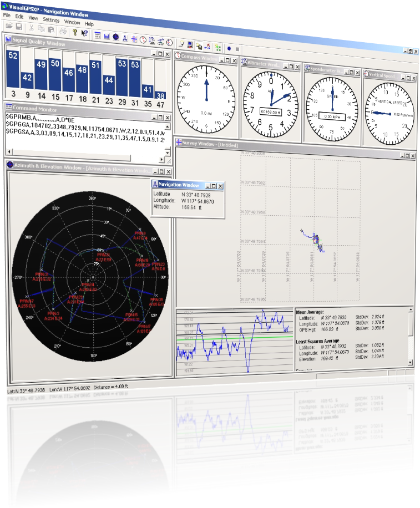The image size is (420, 508).
Task: Maximize the Altimeter Window
Action: (x=291, y=67)
